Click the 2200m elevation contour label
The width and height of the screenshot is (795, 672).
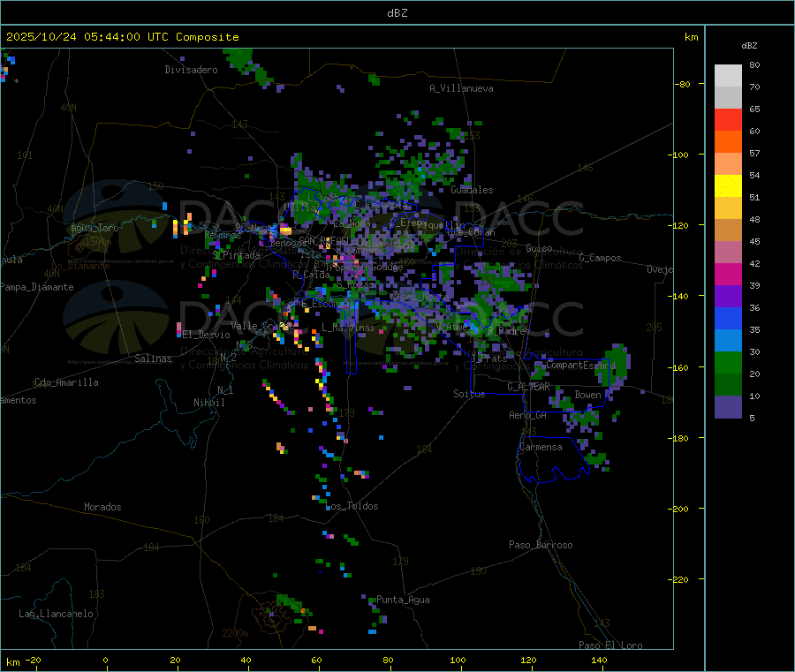point(235,633)
